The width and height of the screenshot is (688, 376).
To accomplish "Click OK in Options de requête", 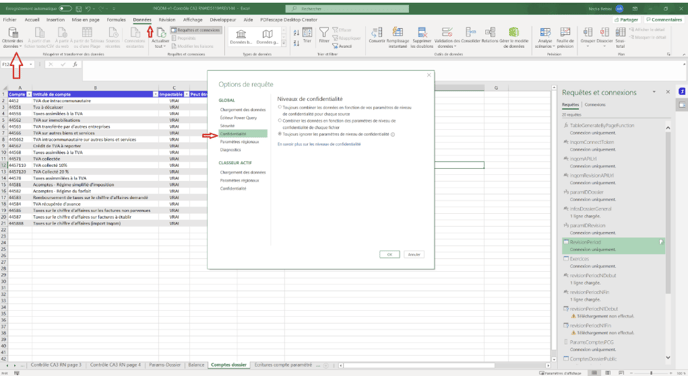I will (389, 254).
